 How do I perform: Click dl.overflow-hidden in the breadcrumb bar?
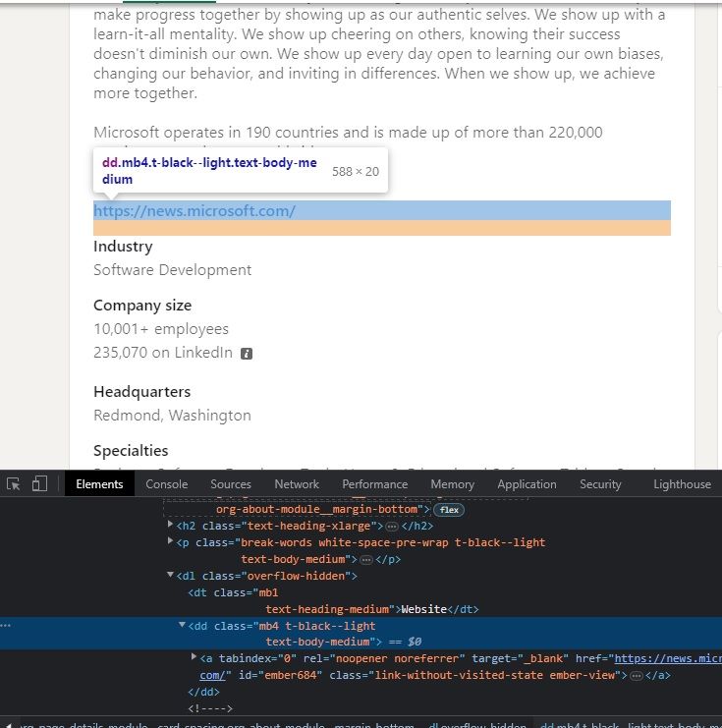(477, 725)
